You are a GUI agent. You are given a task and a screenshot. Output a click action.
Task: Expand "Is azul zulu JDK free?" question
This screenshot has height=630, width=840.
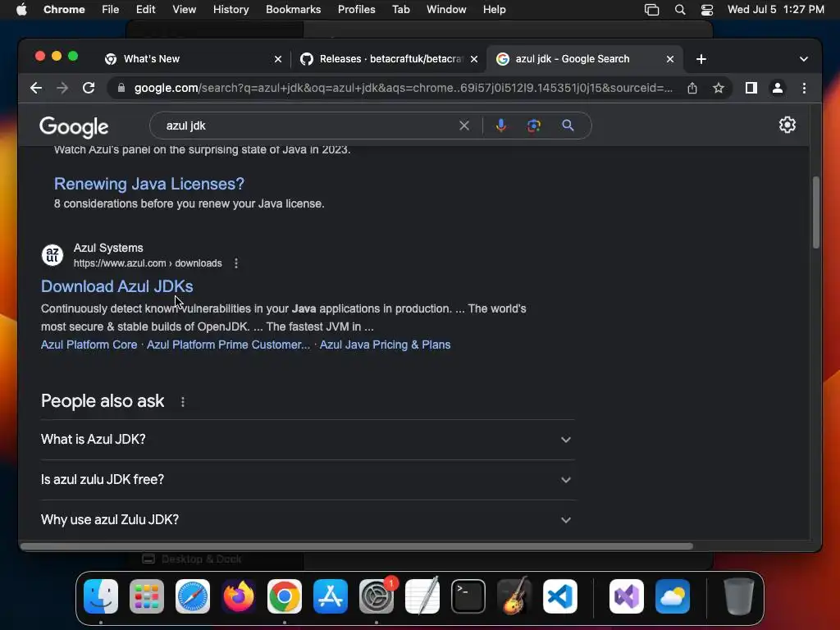pos(308,479)
